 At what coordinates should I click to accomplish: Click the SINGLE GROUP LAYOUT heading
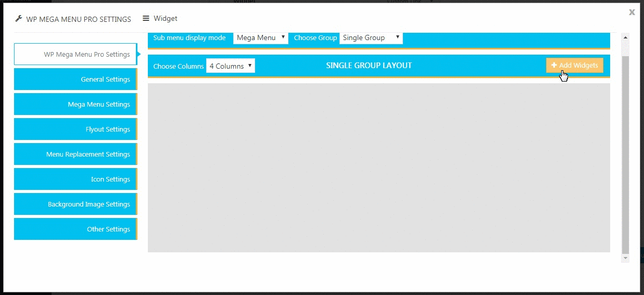click(369, 66)
